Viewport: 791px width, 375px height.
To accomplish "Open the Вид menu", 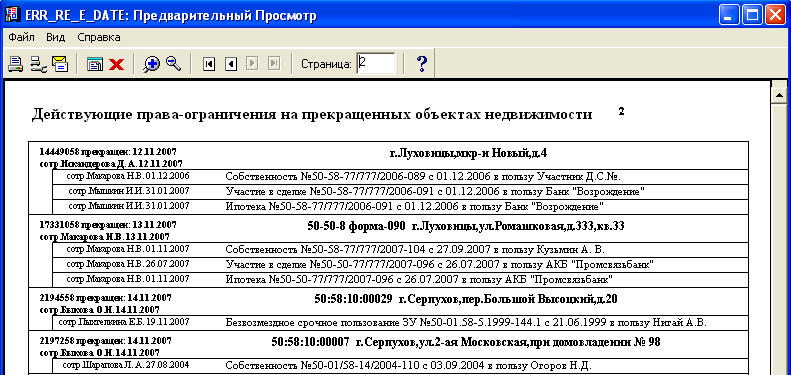I will (x=55, y=37).
